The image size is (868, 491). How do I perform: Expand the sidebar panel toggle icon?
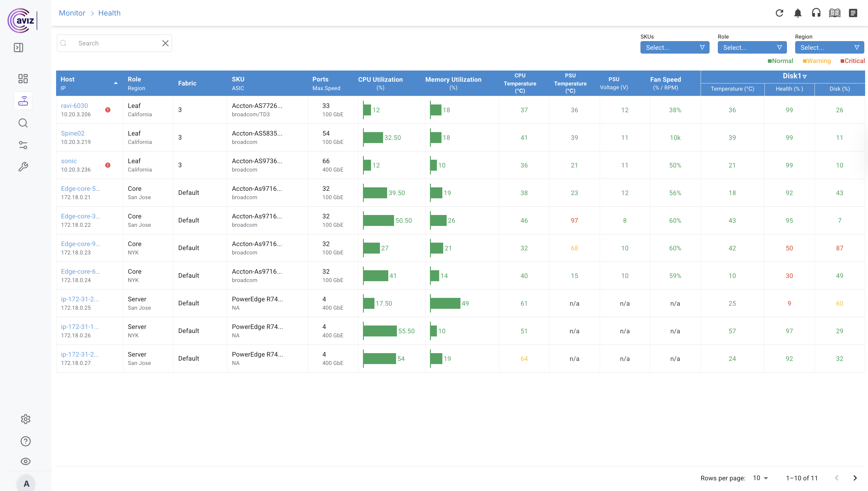coord(18,47)
